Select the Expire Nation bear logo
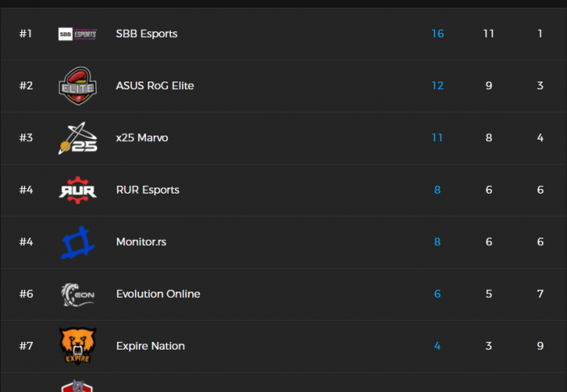567x392 pixels. click(78, 346)
